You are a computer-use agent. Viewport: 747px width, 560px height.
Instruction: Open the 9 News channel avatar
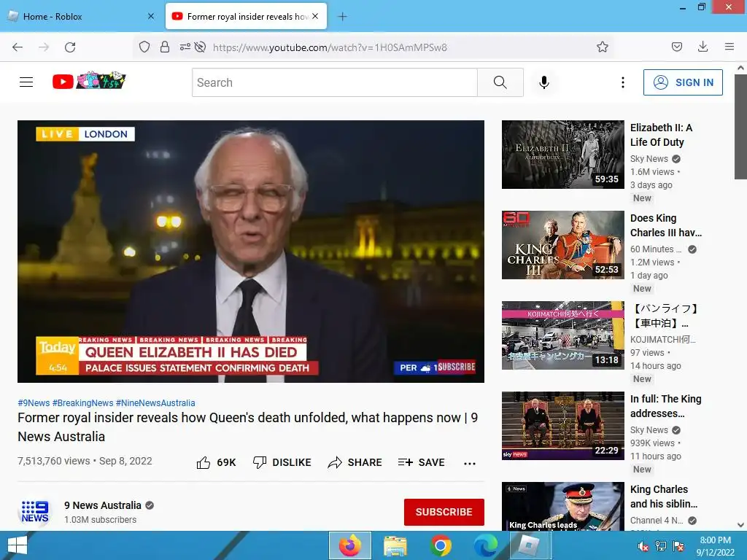pyautogui.click(x=35, y=511)
